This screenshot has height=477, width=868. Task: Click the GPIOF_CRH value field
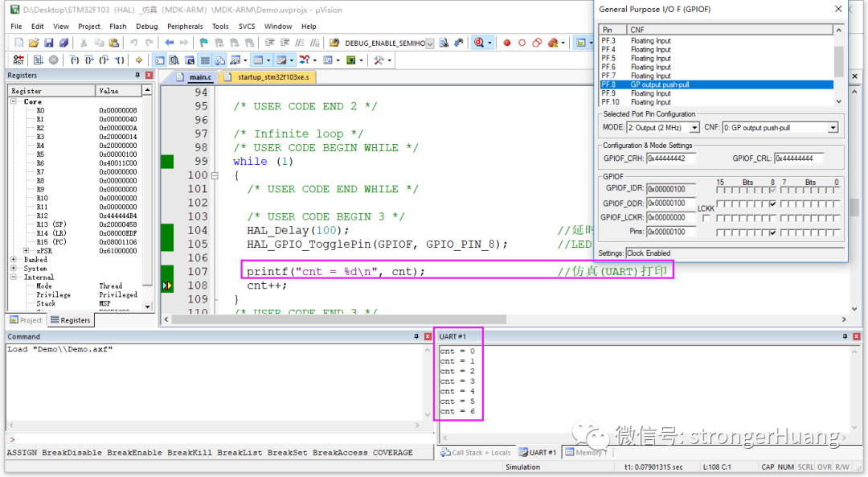coord(671,158)
